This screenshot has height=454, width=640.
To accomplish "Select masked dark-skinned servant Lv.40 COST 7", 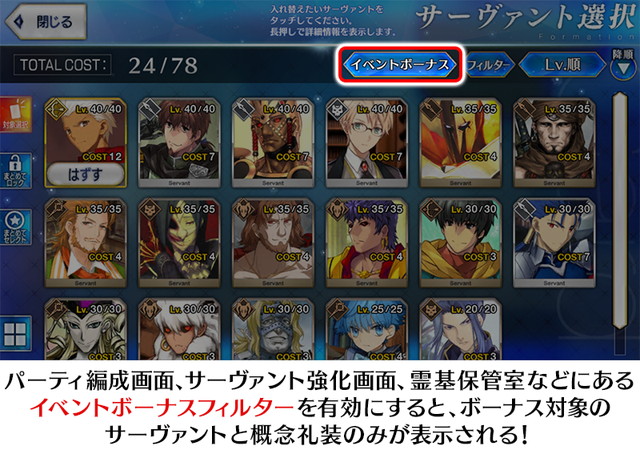I will coord(273,142).
